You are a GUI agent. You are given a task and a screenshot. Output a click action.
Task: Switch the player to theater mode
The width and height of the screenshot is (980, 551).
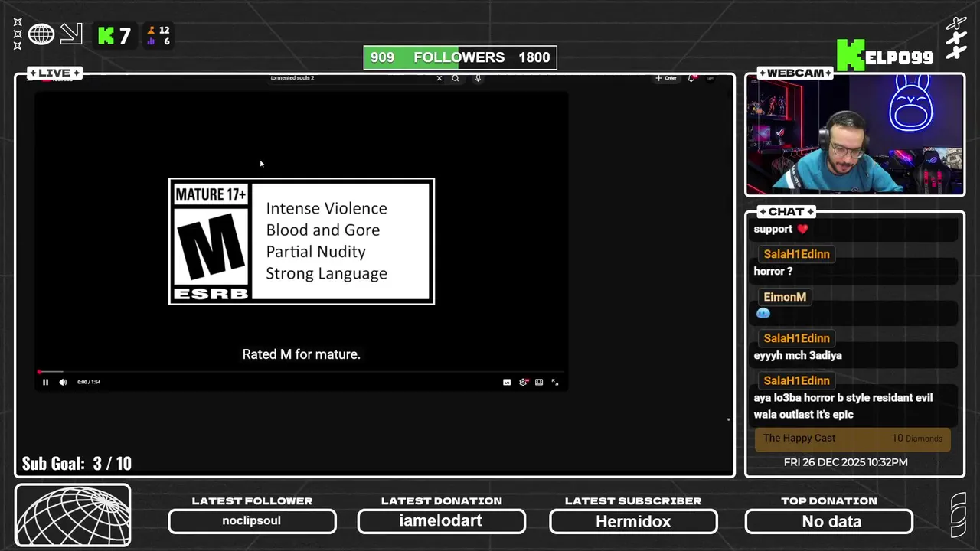tap(539, 382)
